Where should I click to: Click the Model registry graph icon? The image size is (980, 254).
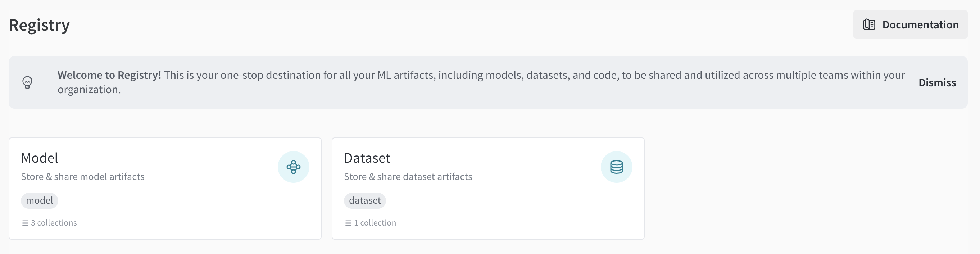pos(293,167)
